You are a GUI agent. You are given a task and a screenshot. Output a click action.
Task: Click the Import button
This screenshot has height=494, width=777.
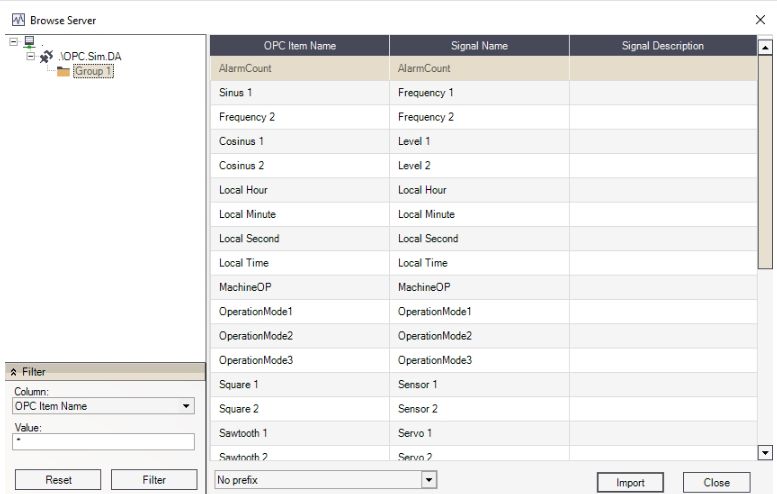(629, 482)
